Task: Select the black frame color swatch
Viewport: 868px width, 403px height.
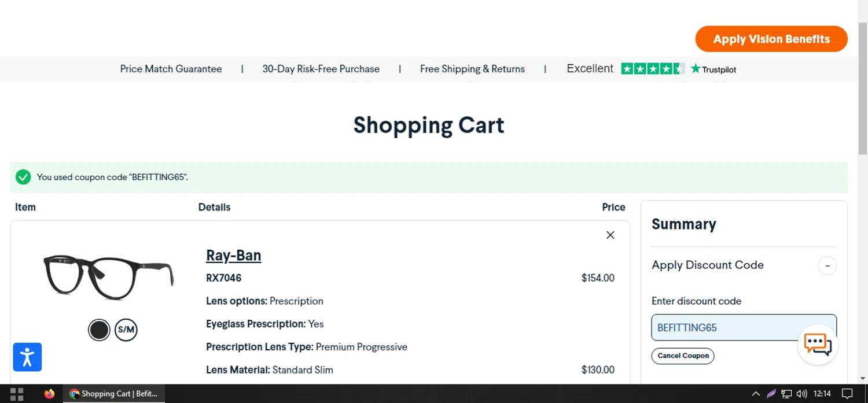Action: [99, 330]
